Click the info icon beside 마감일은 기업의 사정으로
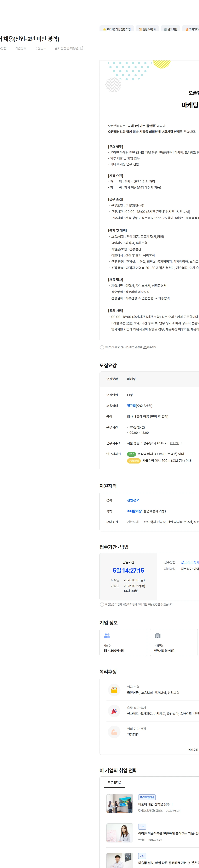The image size is (199, 868). click(x=102, y=605)
